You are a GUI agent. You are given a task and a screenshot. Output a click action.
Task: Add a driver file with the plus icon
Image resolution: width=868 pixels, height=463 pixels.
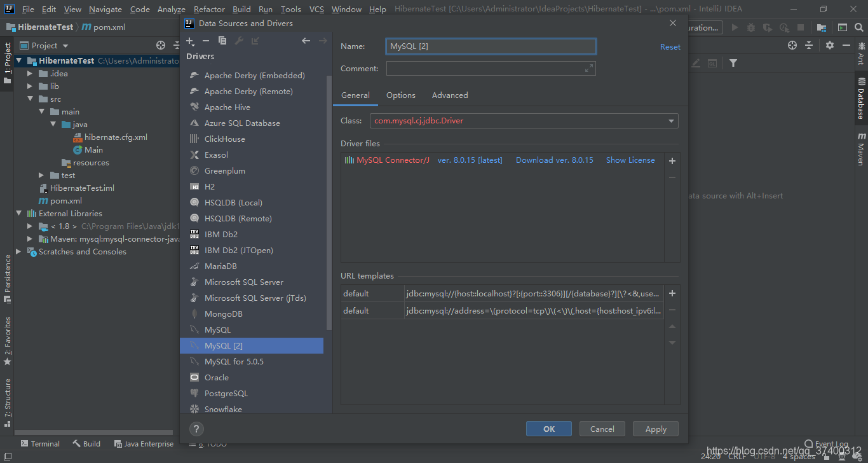click(x=672, y=161)
